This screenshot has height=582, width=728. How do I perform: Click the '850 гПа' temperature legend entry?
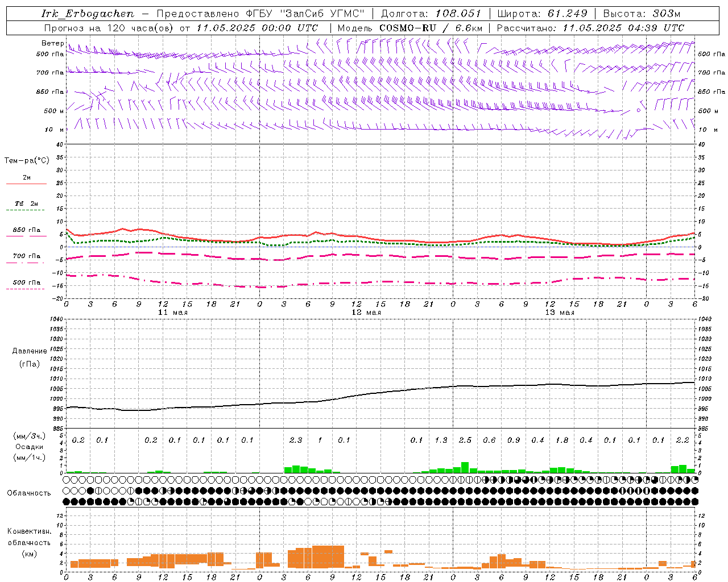(27, 230)
